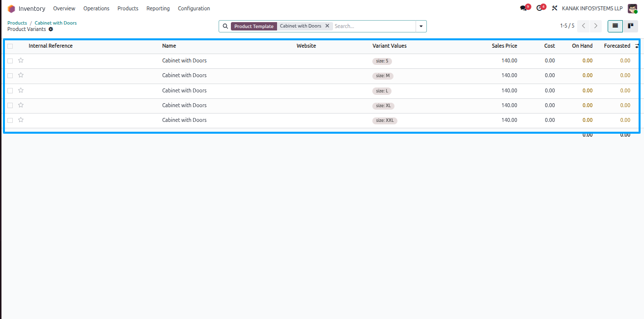Screen dimensions: 644x319
Task: Open the Reporting menu
Action: tap(158, 8)
